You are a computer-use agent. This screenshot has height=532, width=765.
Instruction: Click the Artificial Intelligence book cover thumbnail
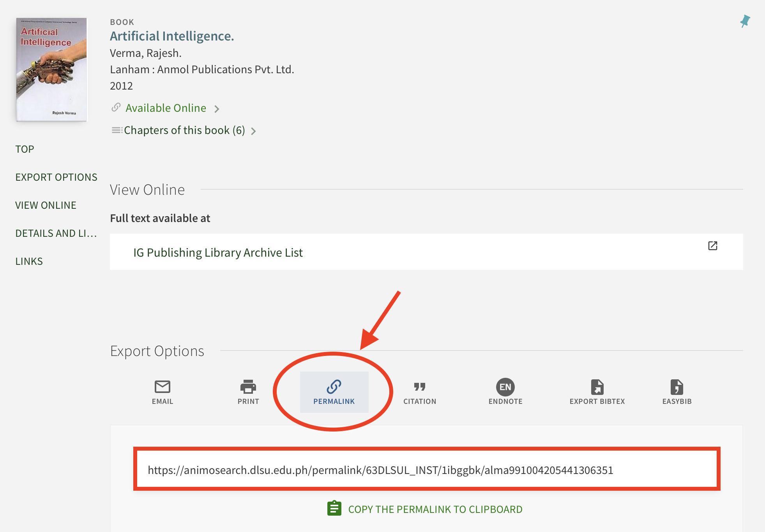point(51,69)
